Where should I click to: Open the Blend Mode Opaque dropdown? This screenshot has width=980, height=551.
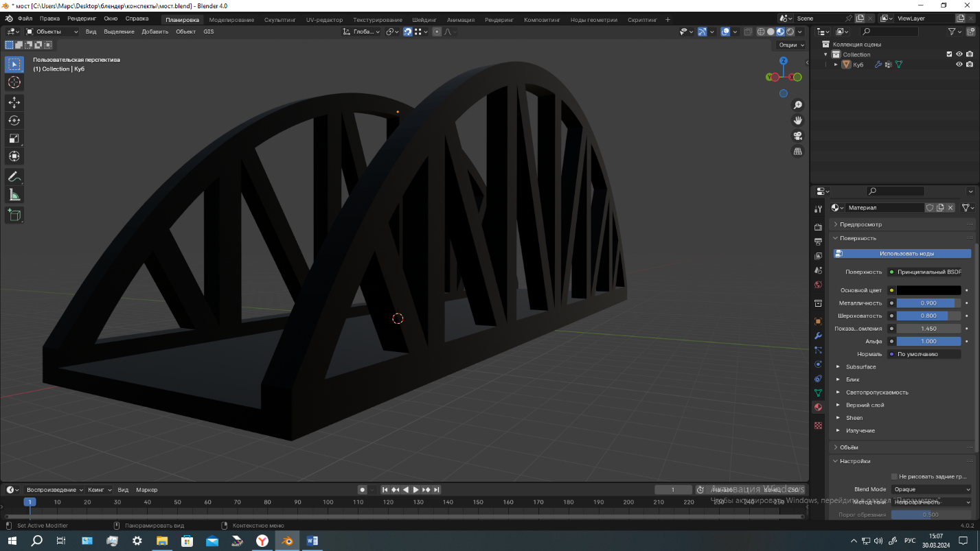(931, 489)
